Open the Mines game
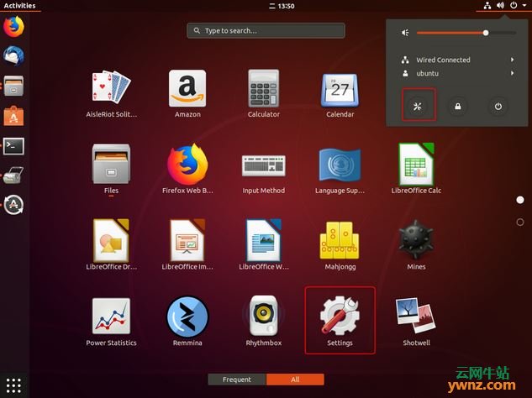 click(x=416, y=245)
